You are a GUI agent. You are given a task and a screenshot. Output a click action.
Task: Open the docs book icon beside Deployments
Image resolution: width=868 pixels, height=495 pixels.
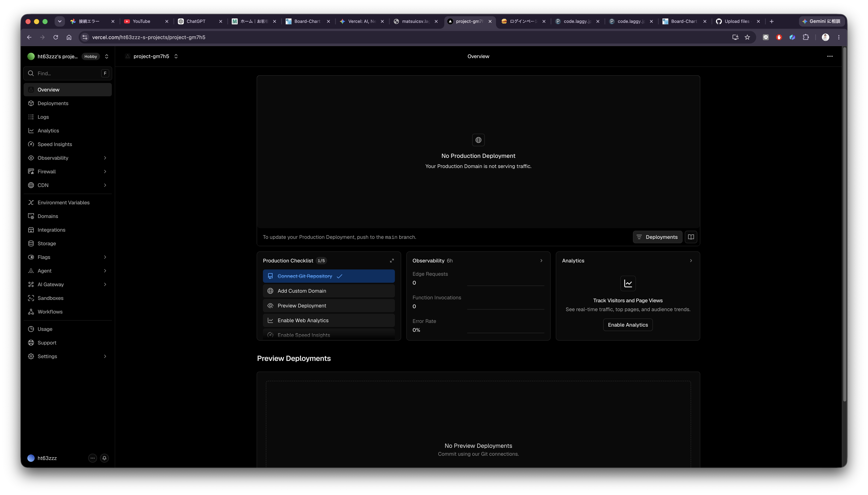pos(691,237)
